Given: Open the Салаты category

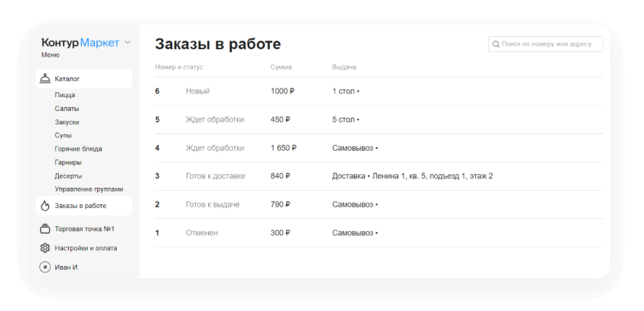Looking at the screenshot, I should (67, 109).
